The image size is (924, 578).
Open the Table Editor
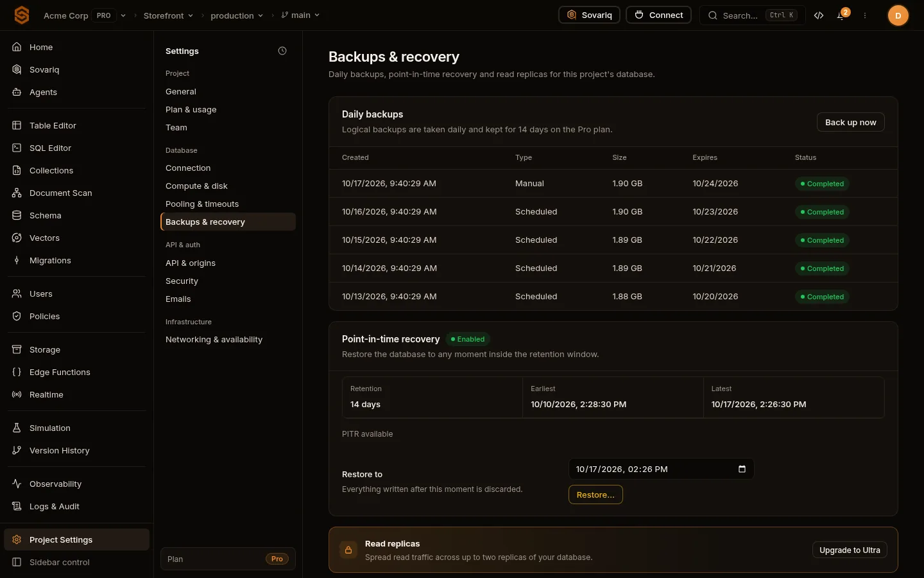click(77, 125)
